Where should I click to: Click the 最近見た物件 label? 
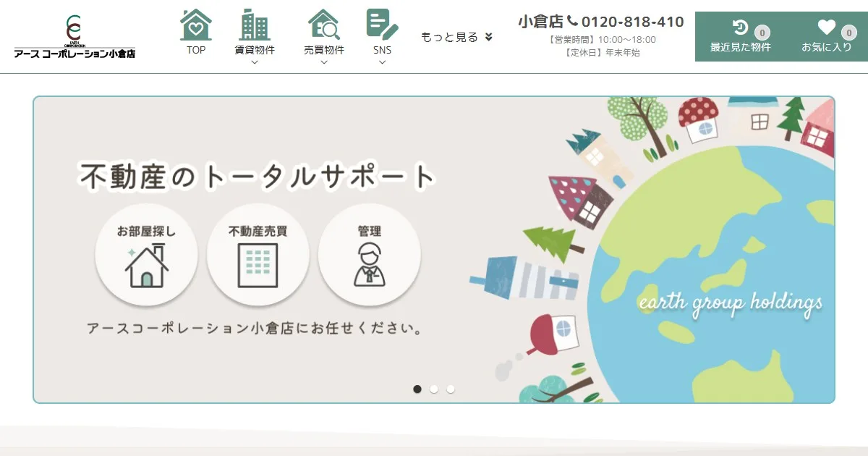point(740,47)
